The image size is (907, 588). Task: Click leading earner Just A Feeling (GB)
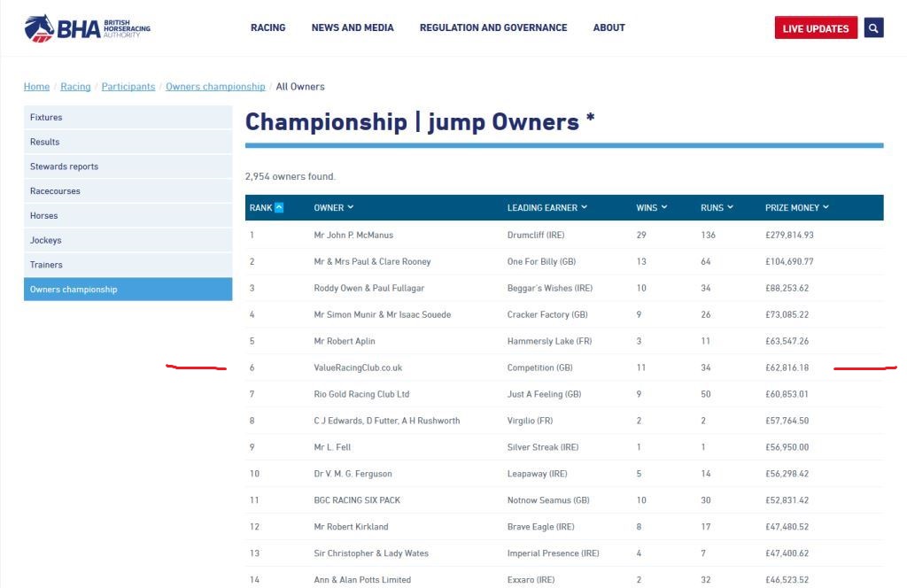click(x=545, y=394)
